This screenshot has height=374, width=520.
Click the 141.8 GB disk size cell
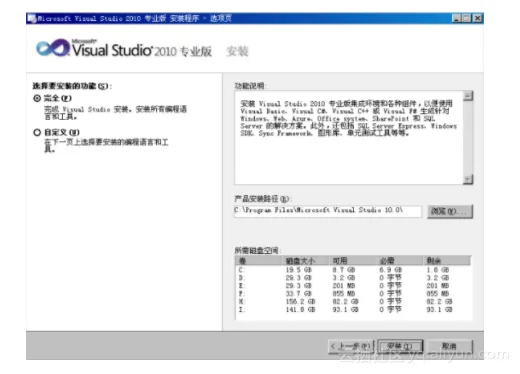click(300, 310)
